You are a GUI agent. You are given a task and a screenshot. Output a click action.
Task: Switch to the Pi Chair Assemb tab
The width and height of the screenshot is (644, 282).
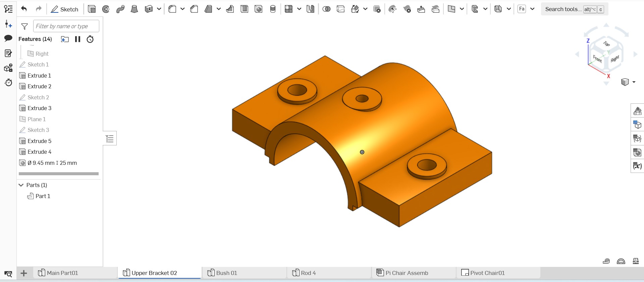tap(407, 273)
